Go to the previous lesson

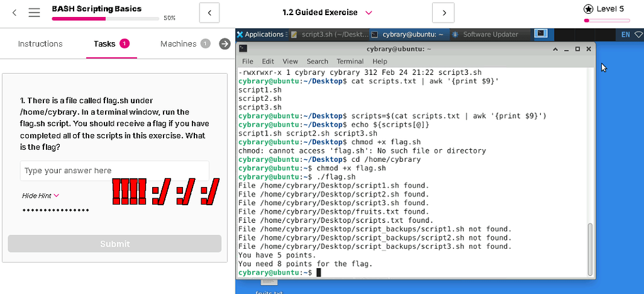pyautogui.click(x=209, y=13)
